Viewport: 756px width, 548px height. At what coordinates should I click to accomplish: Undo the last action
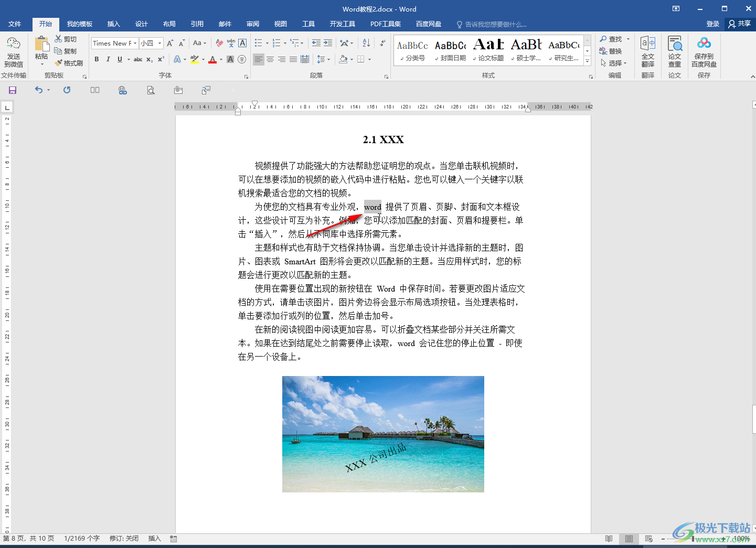39,90
